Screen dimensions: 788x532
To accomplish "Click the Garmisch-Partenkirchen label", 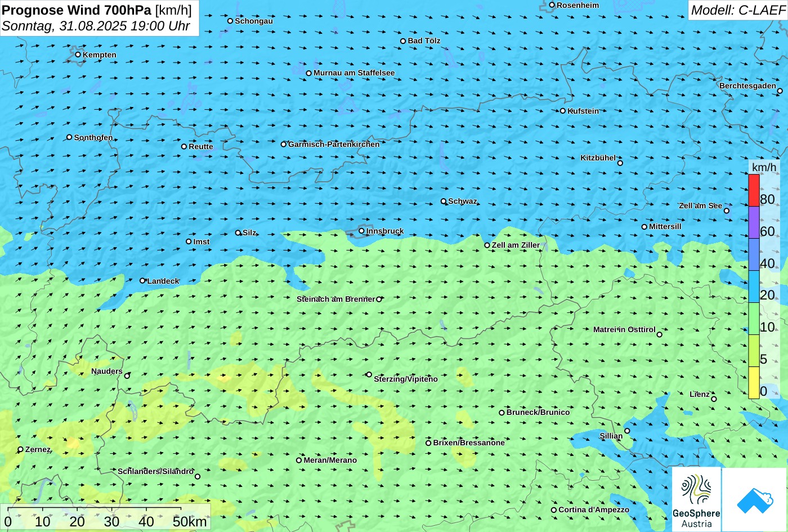I will (334, 144).
